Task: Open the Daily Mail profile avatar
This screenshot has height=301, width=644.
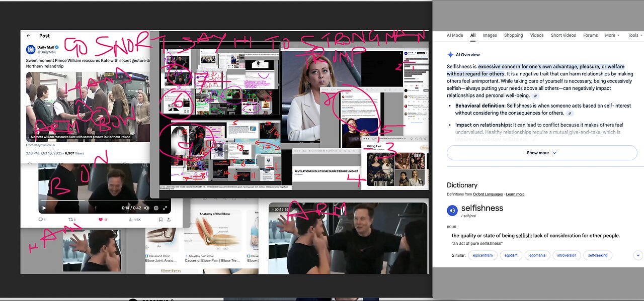Action: point(31,49)
